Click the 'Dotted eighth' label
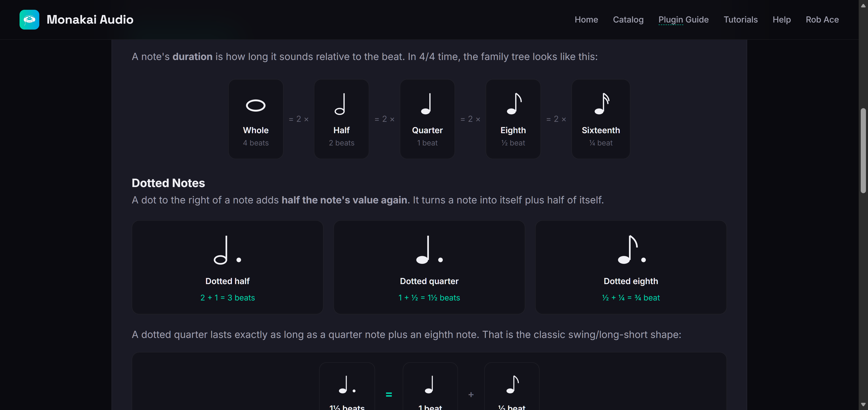The width and height of the screenshot is (868, 410). (631, 281)
